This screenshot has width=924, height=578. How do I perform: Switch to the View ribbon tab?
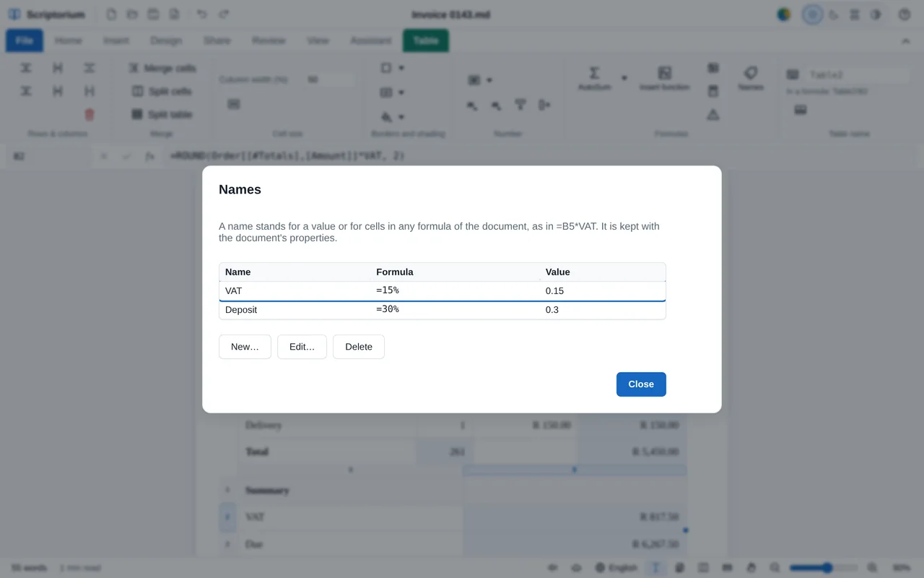click(318, 40)
